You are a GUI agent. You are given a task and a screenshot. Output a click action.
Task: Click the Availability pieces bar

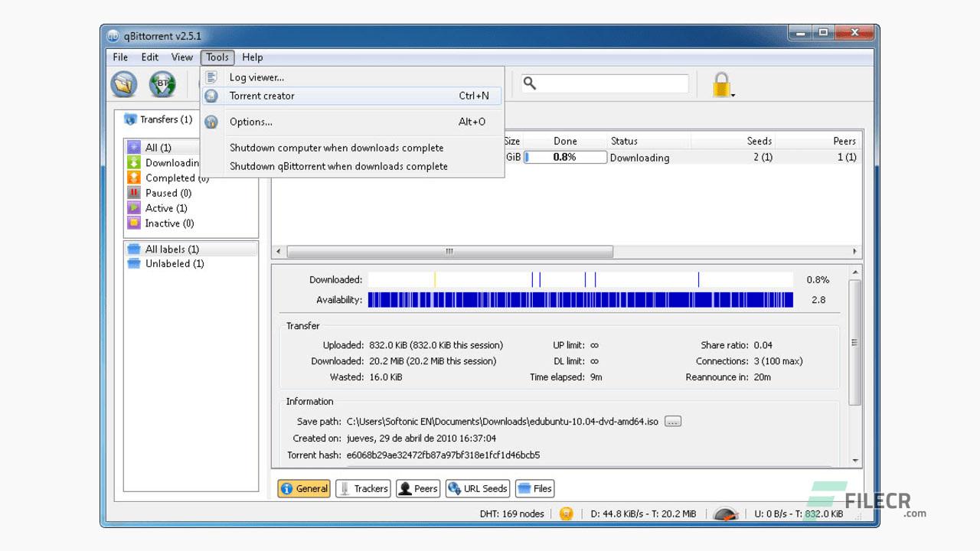pyautogui.click(x=580, y=300)
